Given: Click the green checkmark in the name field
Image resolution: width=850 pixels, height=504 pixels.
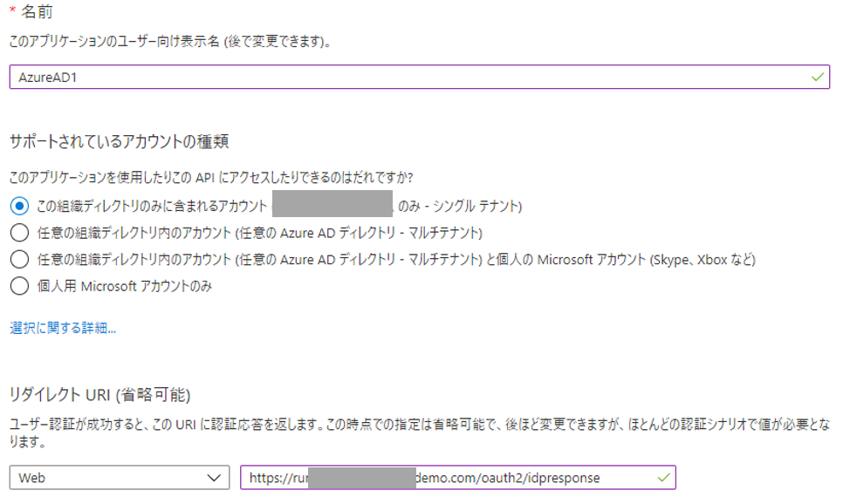Looking at the screenshot, I should click(x=818, y=77).
